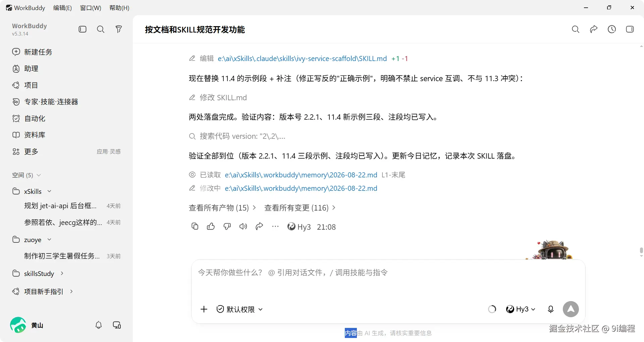Expand 查看所有产物 (15)
The image size is (644, 342).
pyautogui.click(x=222, y=208)
